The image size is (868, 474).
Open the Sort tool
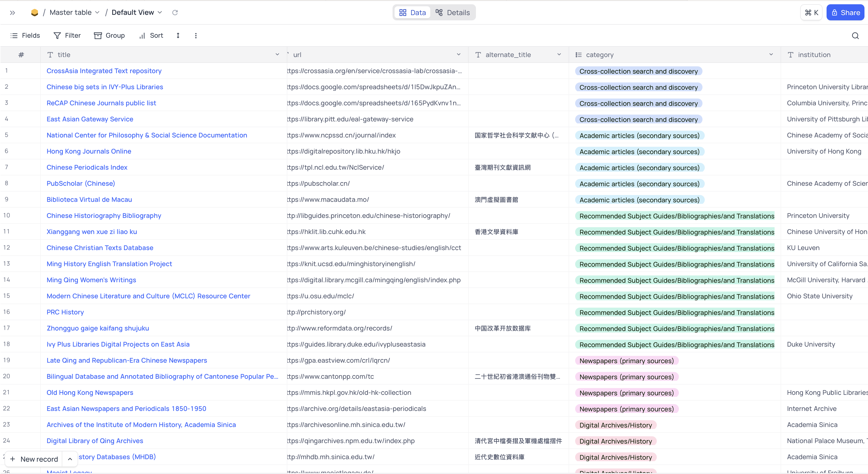151,35
